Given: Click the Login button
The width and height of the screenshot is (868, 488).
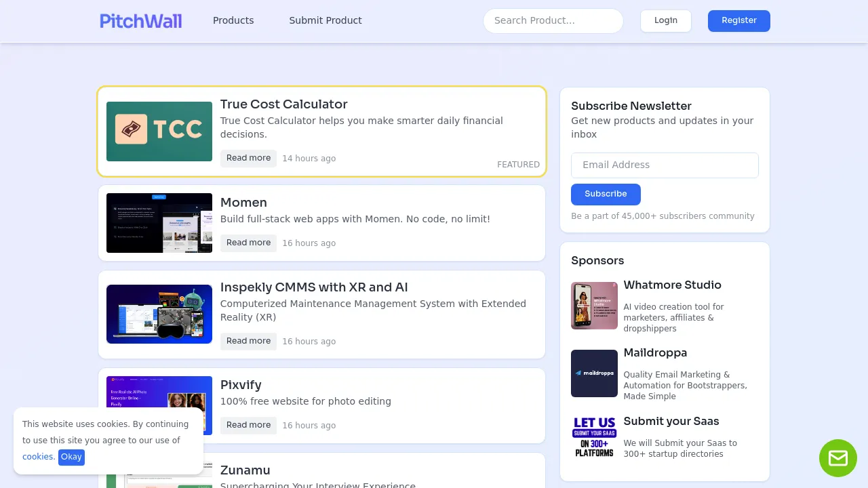Looking at the screenshot, I should (x=666, y=21).
